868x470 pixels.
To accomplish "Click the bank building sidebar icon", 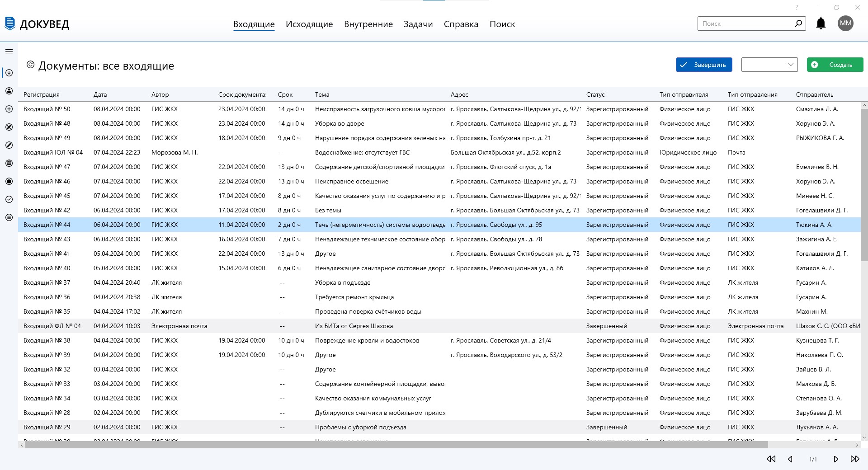I will point(9,163).
